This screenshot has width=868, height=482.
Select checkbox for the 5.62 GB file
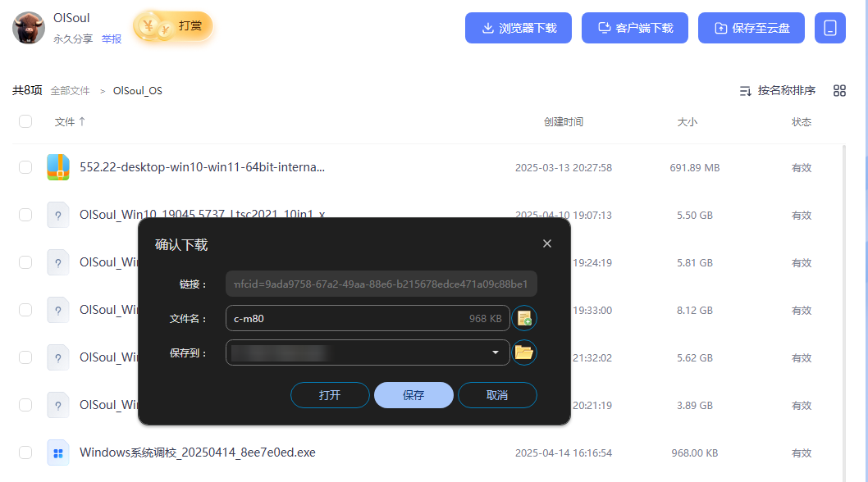25,357
